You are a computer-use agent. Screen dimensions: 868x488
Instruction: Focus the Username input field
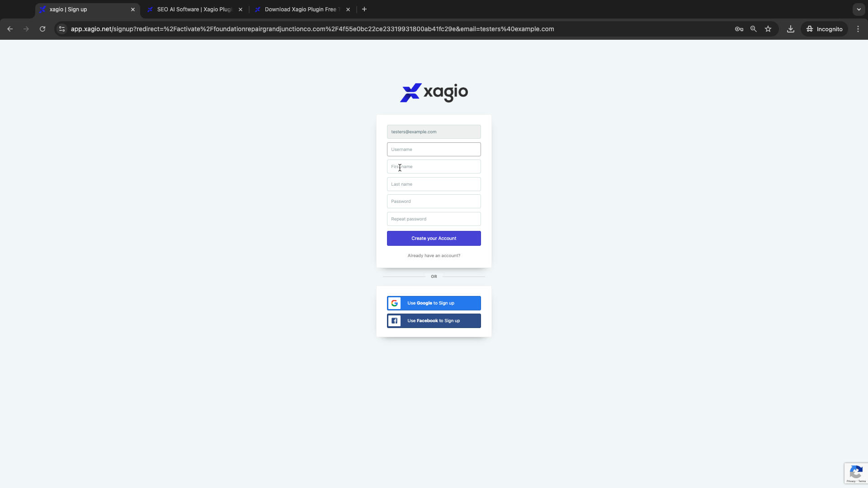434,150
